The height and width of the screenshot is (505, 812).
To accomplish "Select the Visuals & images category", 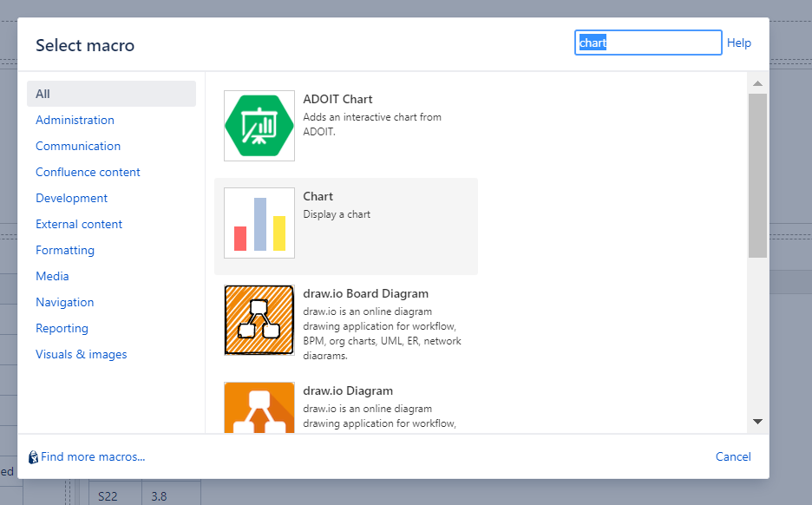I will point(81,354).
